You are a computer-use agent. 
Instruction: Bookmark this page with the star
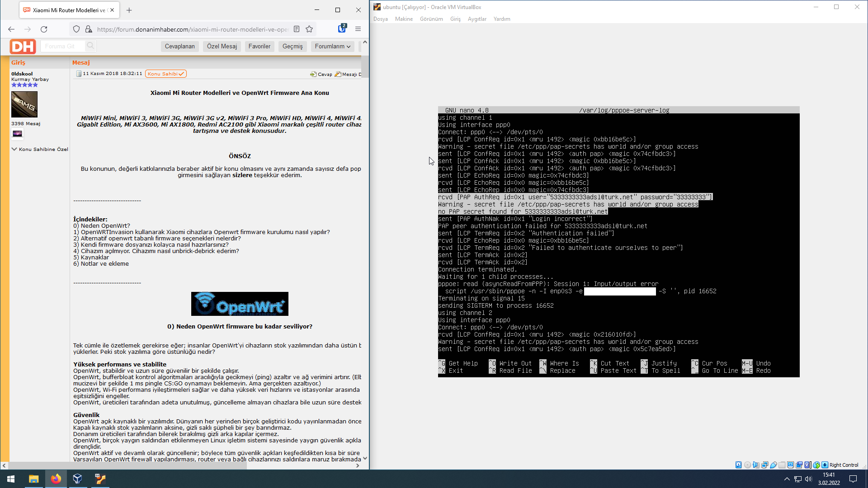(309, 29)
